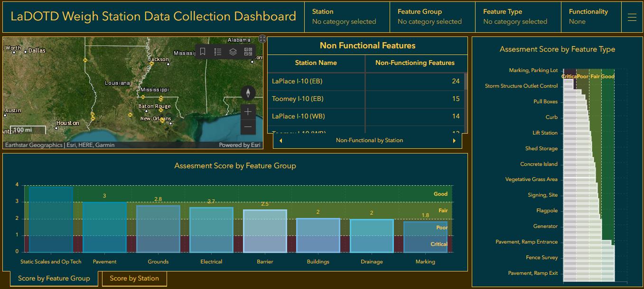Screen dimensions: 644x289
Task: Click the Pavement, Ramp Entrance label
Action: click(526, 242)
